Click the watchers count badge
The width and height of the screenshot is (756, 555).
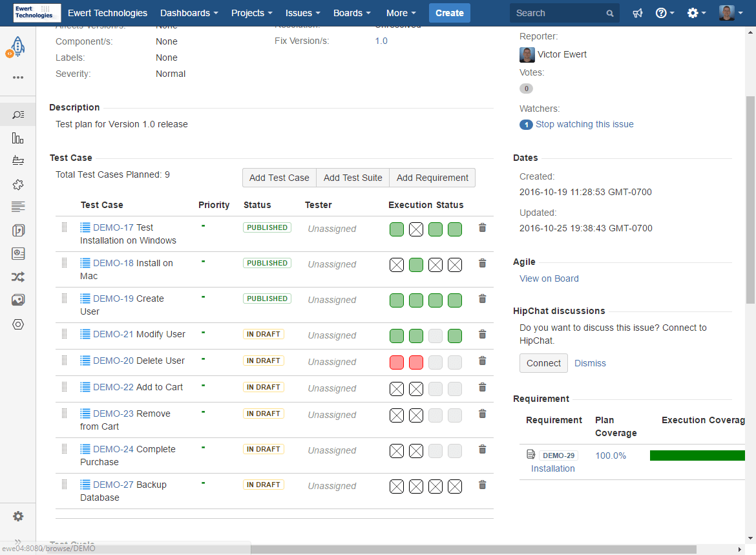(526, 125)
